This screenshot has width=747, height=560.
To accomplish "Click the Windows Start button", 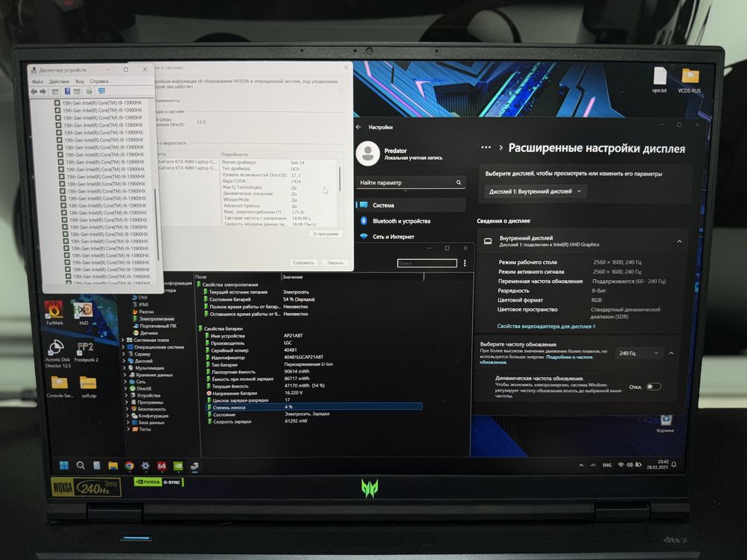I will click(x=63, y=465).
